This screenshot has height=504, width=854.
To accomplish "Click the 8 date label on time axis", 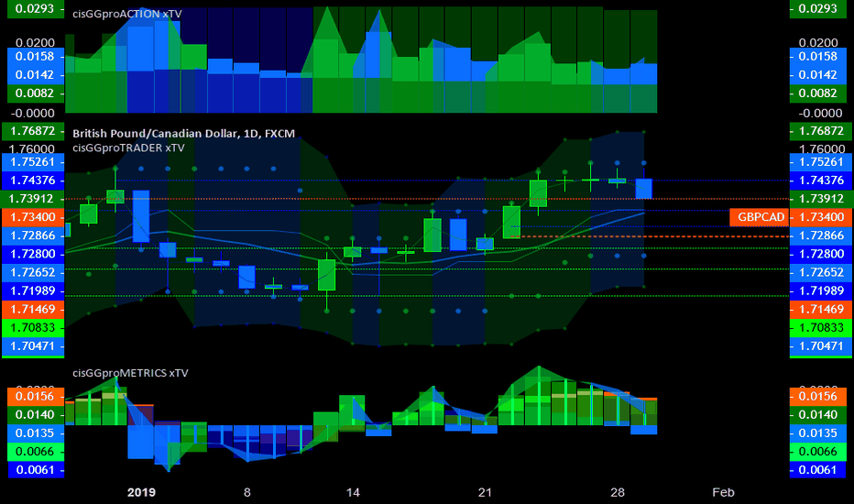I will point(247,493).
